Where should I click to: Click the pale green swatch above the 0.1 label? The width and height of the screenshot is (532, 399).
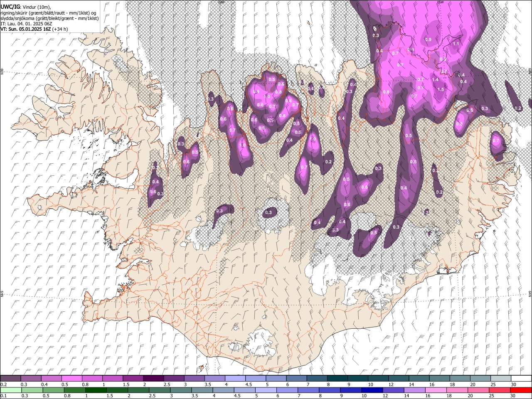11,390
